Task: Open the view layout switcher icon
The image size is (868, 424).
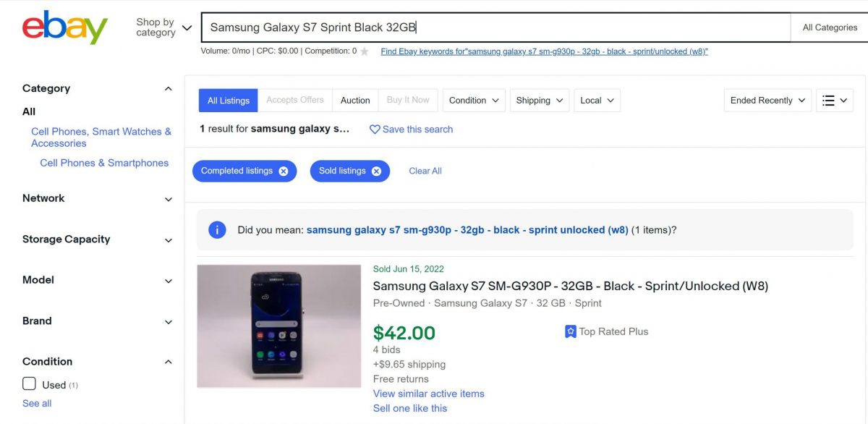Action: (833, 100)
